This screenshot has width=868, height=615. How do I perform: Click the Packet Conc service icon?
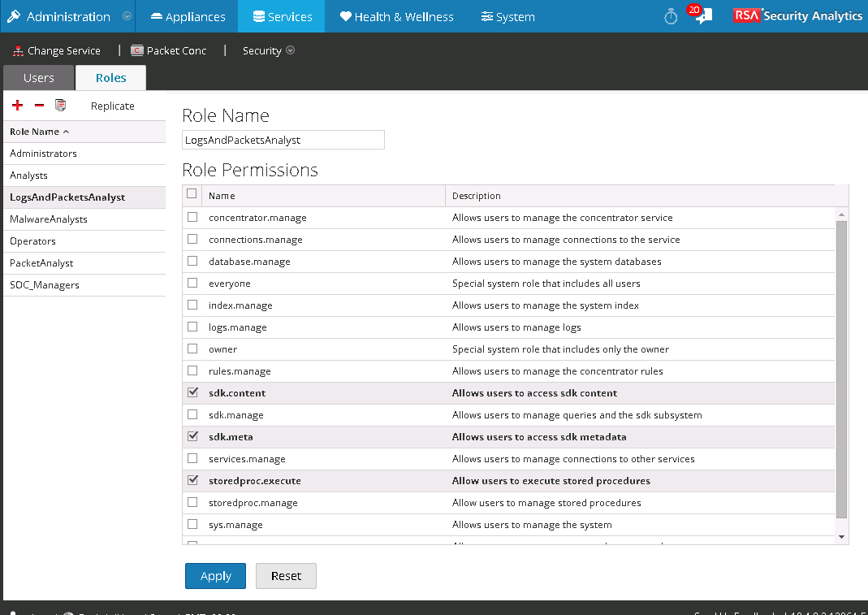point(137,51)
